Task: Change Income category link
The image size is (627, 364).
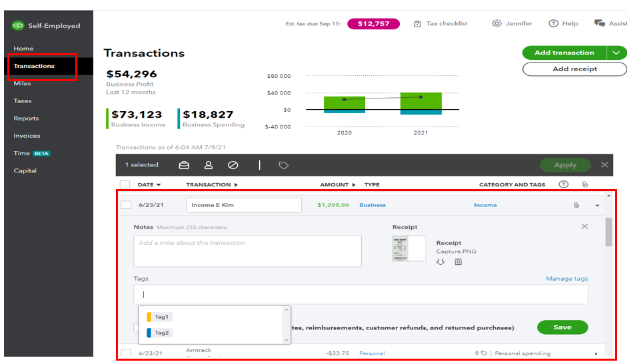Action: [485, 205]
